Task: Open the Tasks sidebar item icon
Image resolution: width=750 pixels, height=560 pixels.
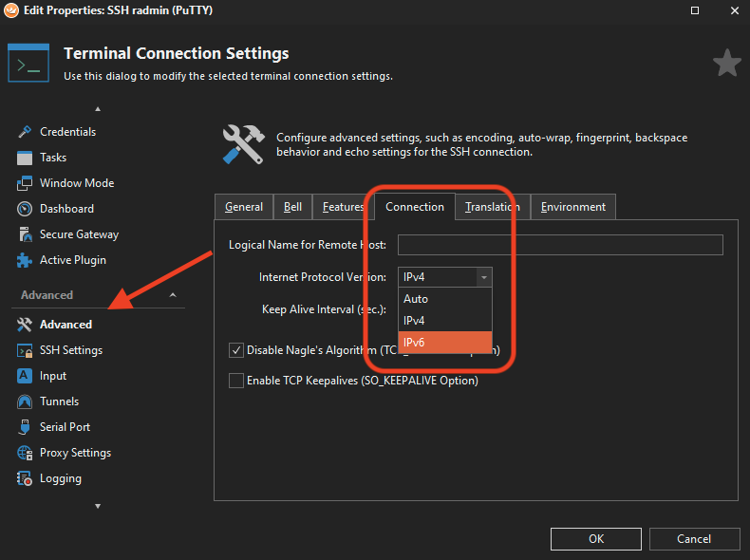Action: [25, 158]
